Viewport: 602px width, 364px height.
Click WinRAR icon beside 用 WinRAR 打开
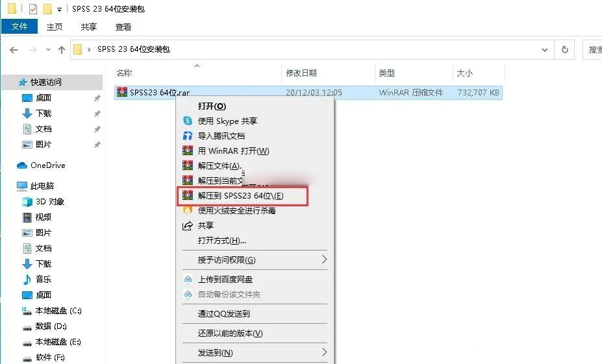pyautogui.click(x=188, y=151)
